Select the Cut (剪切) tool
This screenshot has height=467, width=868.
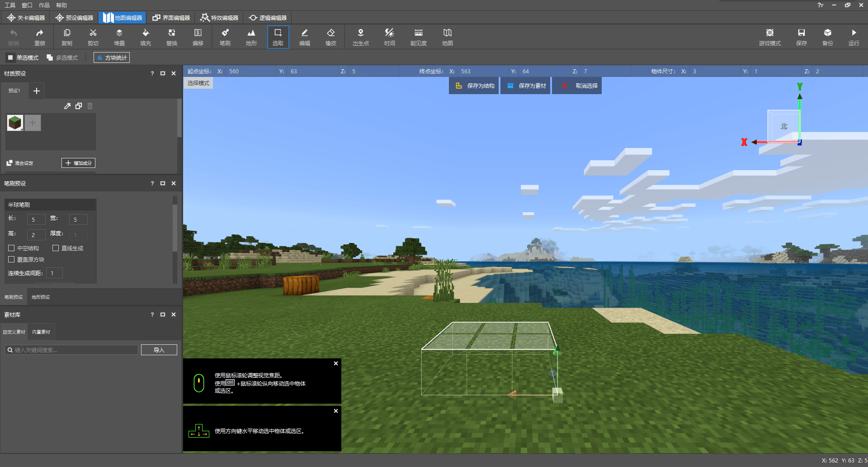[93, 37]
